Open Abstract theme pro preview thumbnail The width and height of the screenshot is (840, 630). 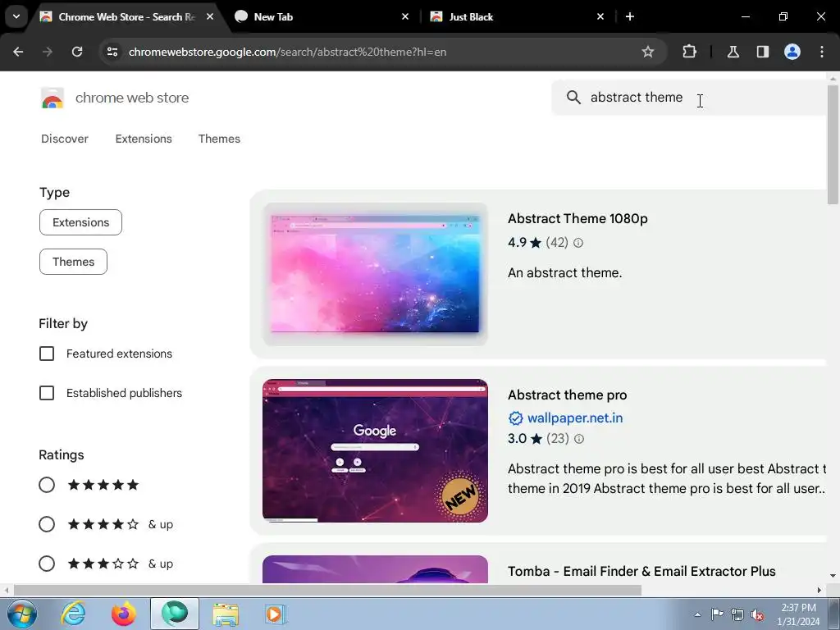(375, 450)
